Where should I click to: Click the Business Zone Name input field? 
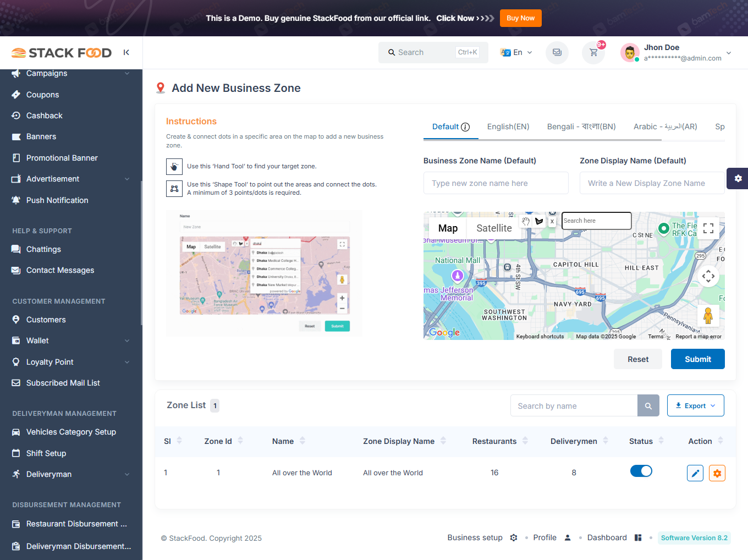point(496,183)
